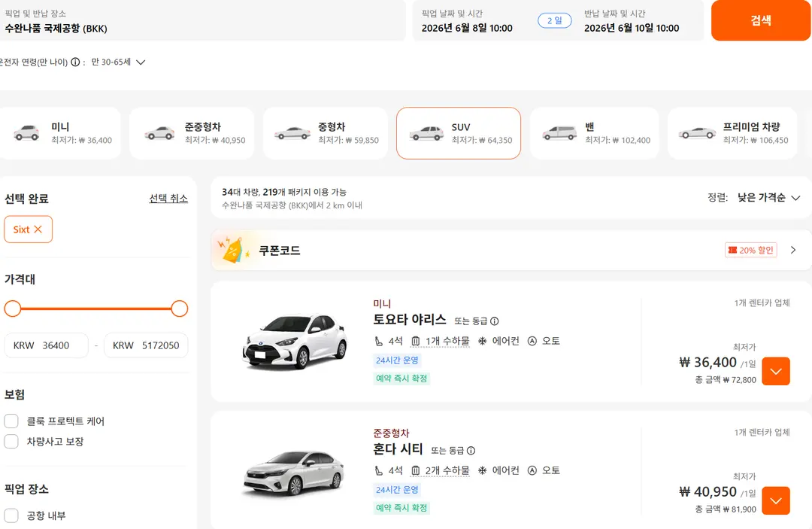Click 예약 즉시 확정 badge on 혼다 시티

pyautogui.click(x=401, y=508)
